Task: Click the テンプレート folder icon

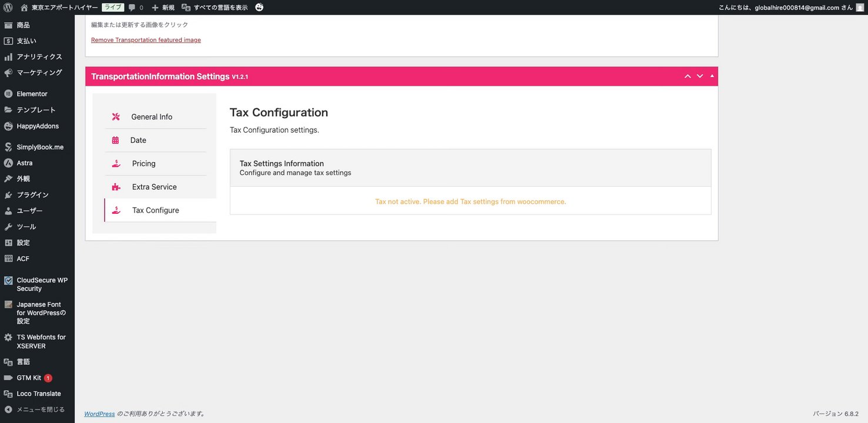Action: (8, 110)
